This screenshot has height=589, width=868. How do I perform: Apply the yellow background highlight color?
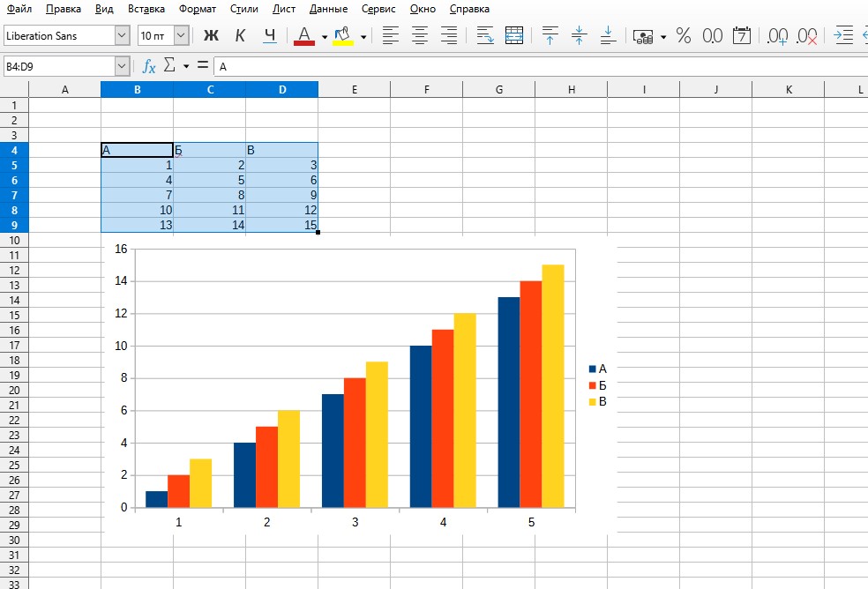tap(343, 36)
